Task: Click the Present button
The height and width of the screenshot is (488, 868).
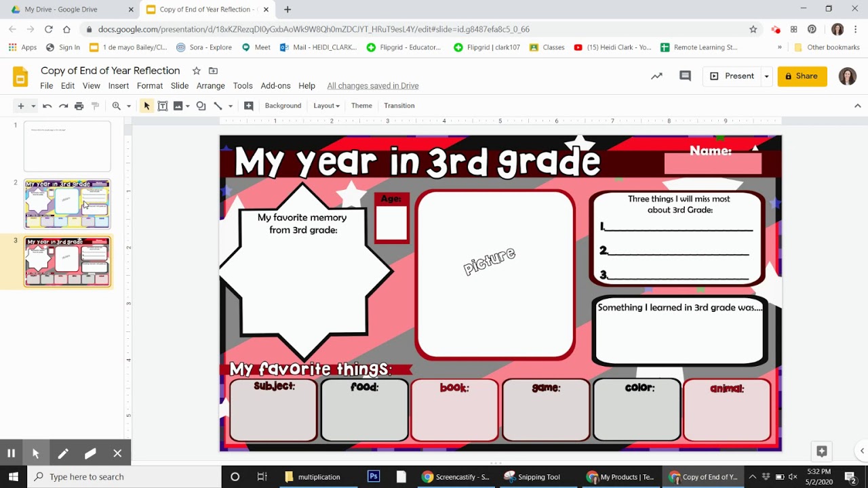Action: coord(732,76)
